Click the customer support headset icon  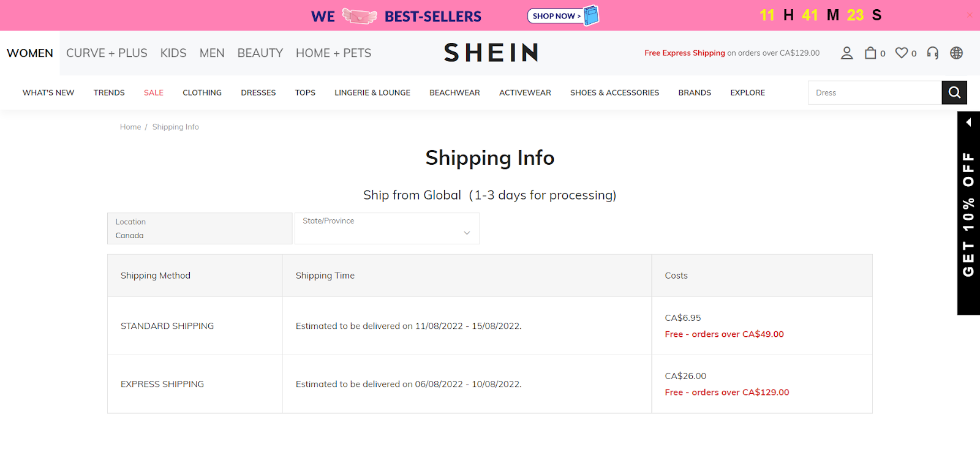pyautogui.click(x=932, y=53)
